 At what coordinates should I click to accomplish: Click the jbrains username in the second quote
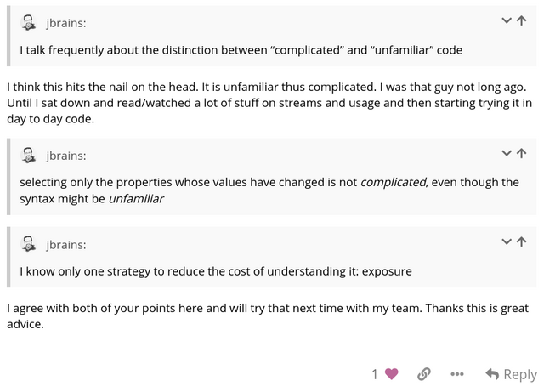tap(65, 156)
